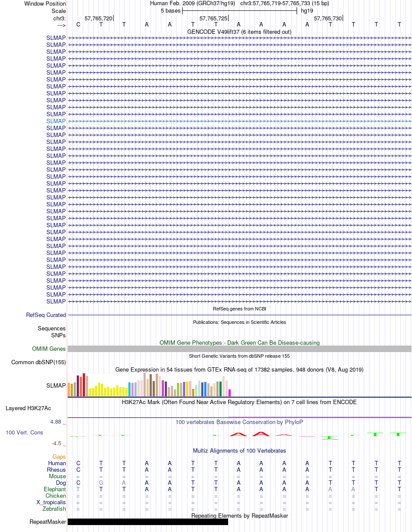Select the Chicken alignment row label
Viewport: 412px width, 532px height.
(56, 496)
